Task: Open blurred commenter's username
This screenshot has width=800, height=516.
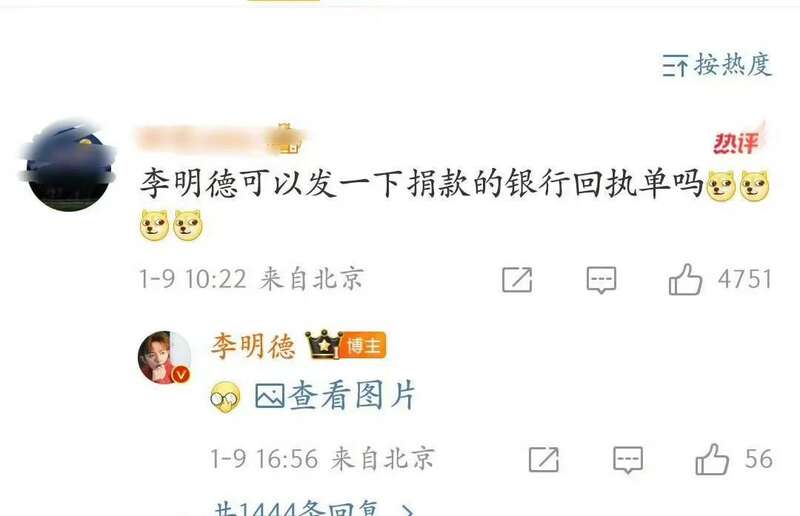Action: [218, 139]
